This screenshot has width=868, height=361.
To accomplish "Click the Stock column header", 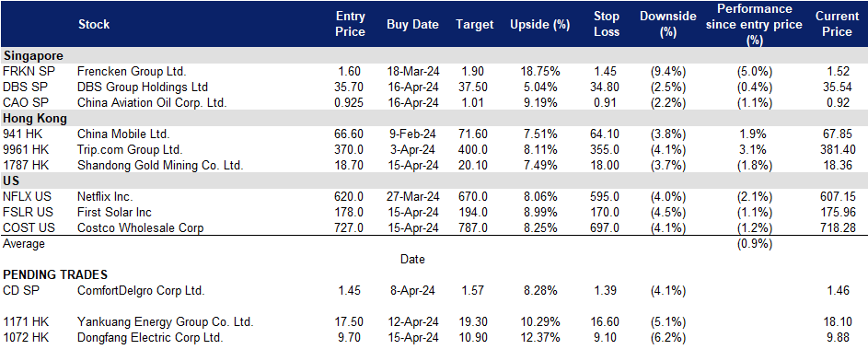I will click(94, 24).
